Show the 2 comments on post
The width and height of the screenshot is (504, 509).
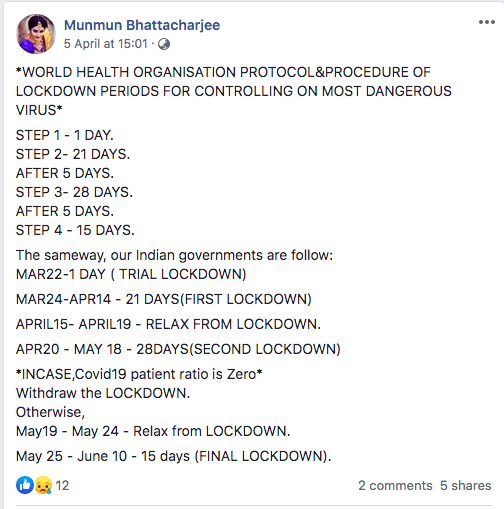point(395,485)
